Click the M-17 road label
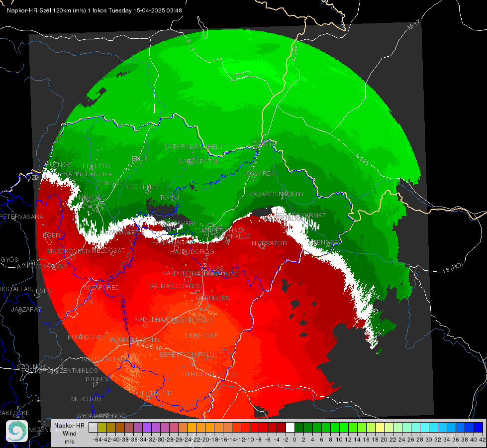 (x=413, y=25)
